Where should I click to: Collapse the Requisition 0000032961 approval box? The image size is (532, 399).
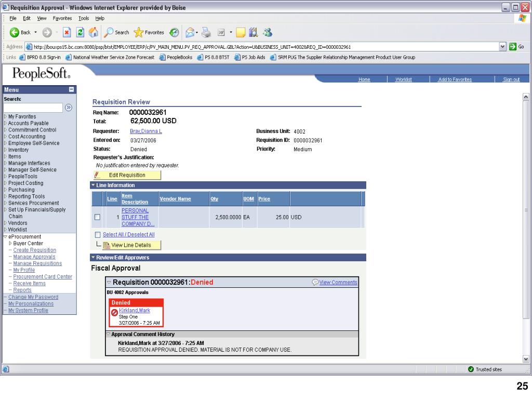tap(109, 282)
